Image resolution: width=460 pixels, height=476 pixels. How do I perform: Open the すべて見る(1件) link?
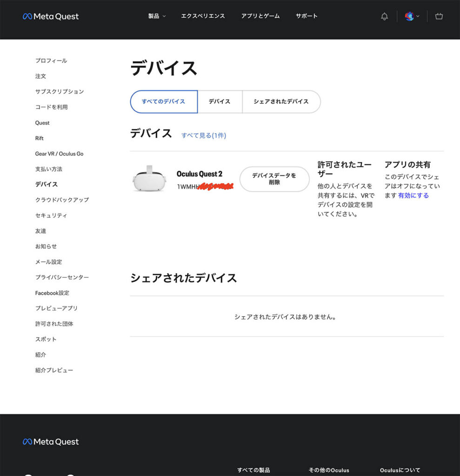point(203,136)
